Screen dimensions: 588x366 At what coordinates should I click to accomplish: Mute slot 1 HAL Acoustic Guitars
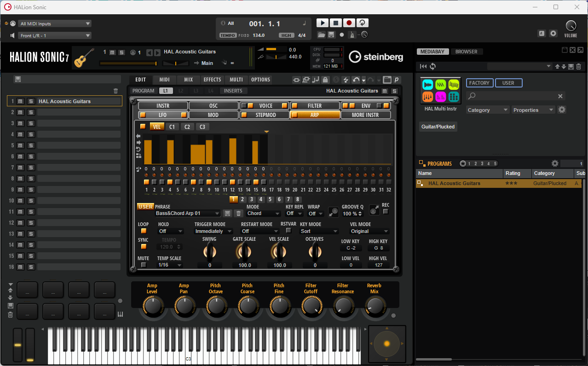point(21,101)
